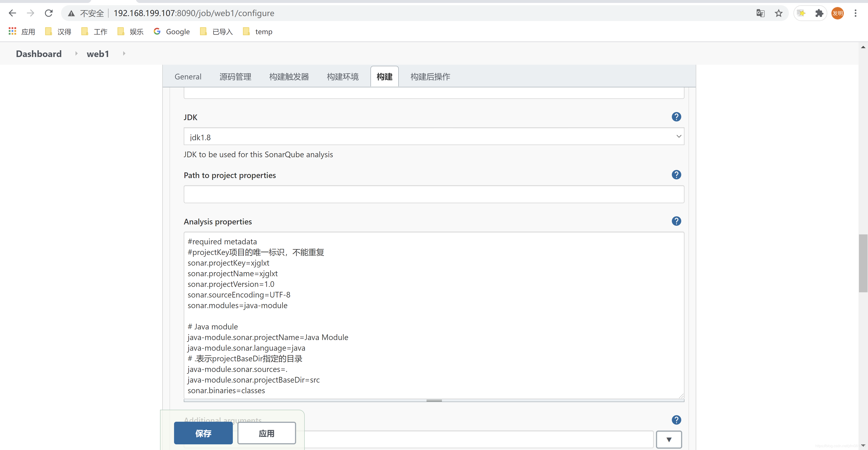
Task: Open the 应用 apps grid shortcut
Action: tap(21, 32)
